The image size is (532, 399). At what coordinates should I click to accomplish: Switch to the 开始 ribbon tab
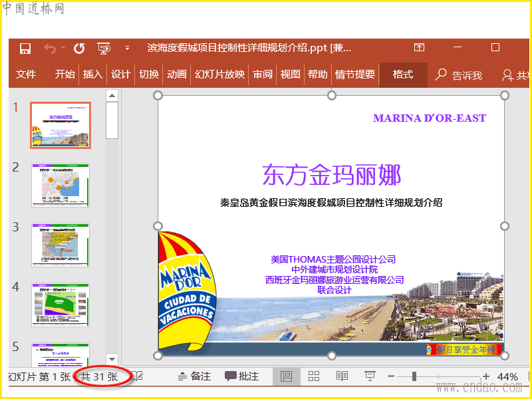click(x=65, y=74)
